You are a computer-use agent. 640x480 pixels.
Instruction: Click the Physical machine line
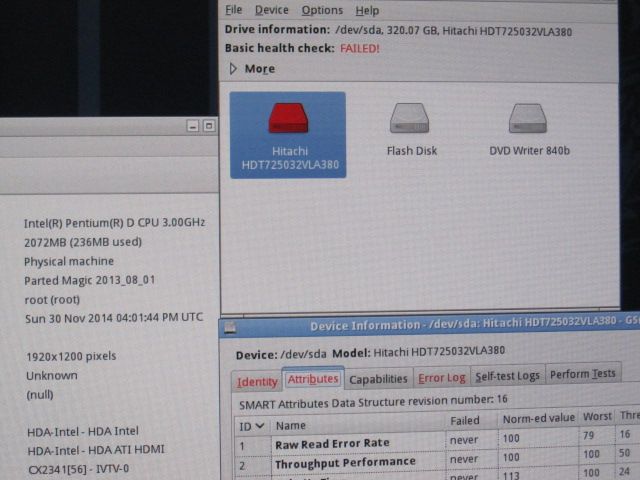(x=69, y=261)
